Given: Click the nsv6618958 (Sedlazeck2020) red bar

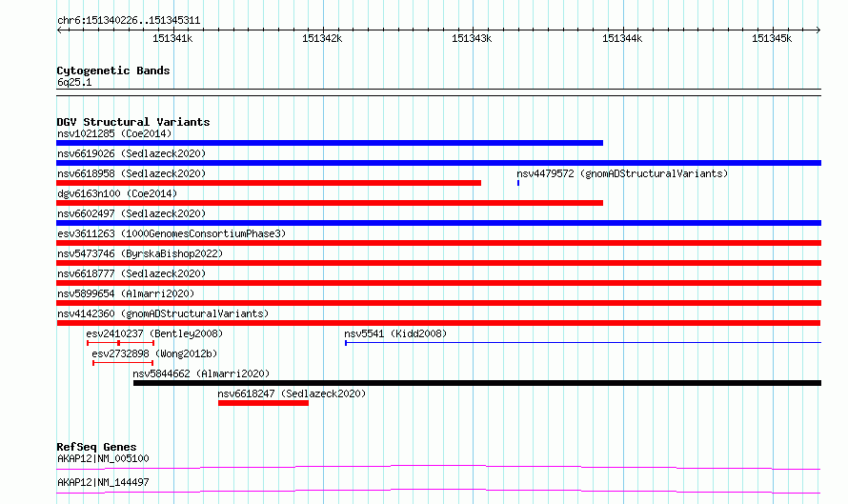Looking at the screenshot, I should pyautogui.click(x=269, y=183).
